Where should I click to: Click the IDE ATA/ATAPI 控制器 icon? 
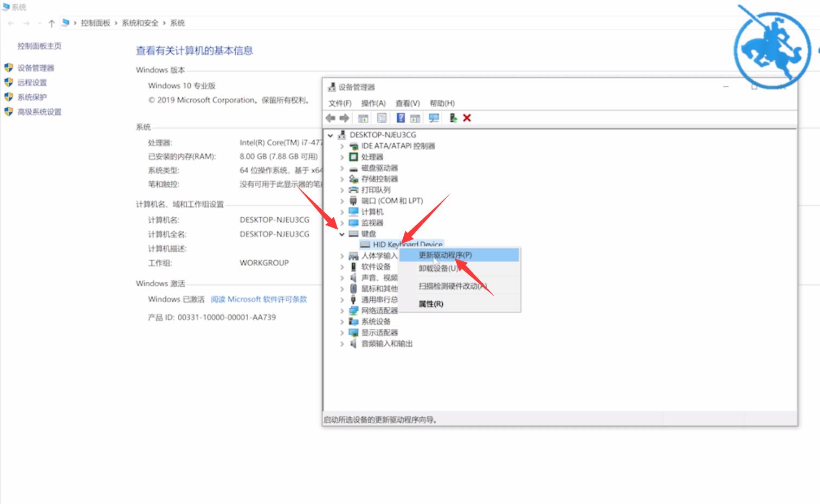tap(354, 146)
